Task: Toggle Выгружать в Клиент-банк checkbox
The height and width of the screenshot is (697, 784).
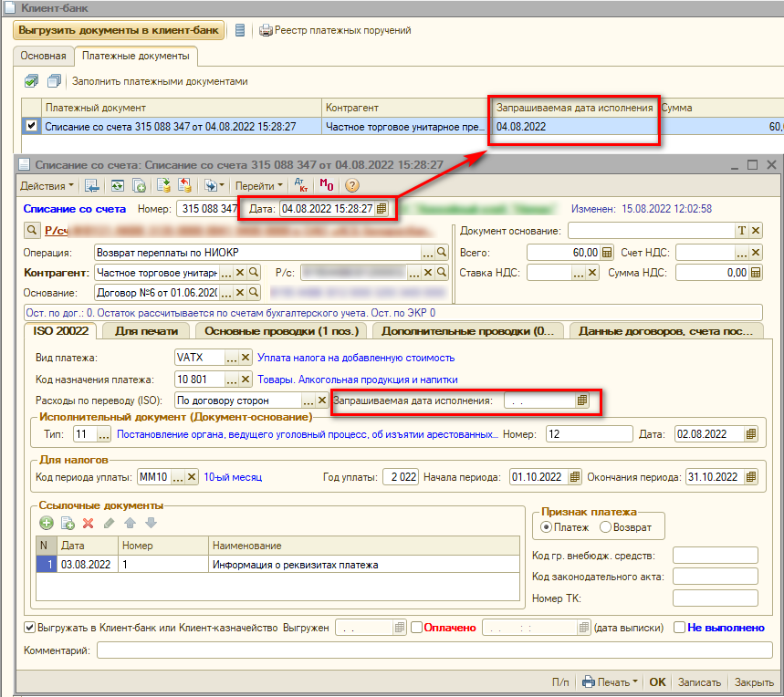Action: coord(30,628)
